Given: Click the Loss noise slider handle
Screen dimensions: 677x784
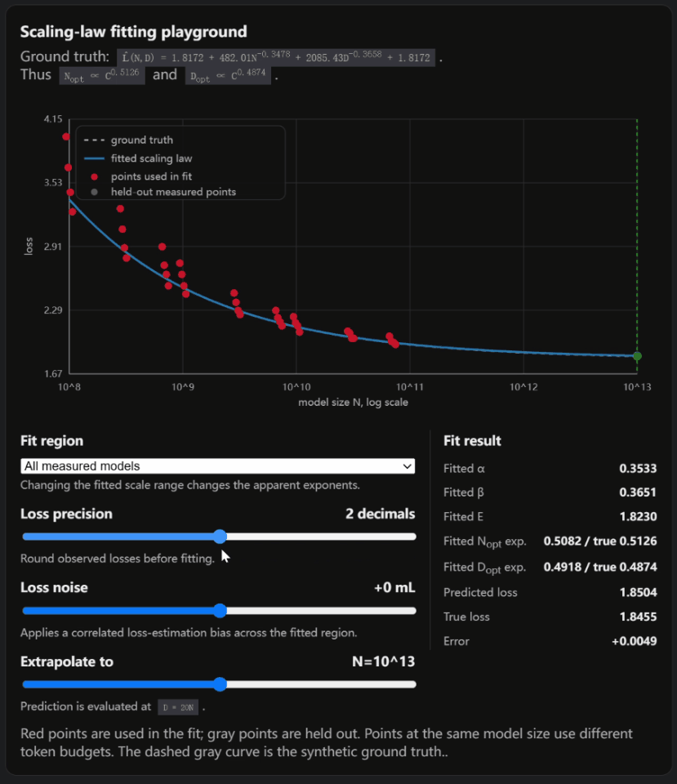Looking at the screenshot, I should click(220, 611).
